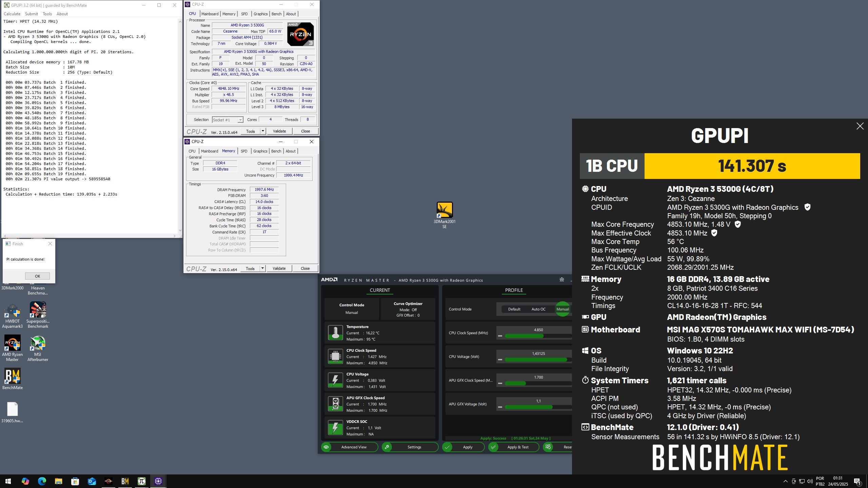The height and width of the screenshot is (488, 868).
Task: Open Microsoft Store from the taskbar
Action: tap(75, 481)
